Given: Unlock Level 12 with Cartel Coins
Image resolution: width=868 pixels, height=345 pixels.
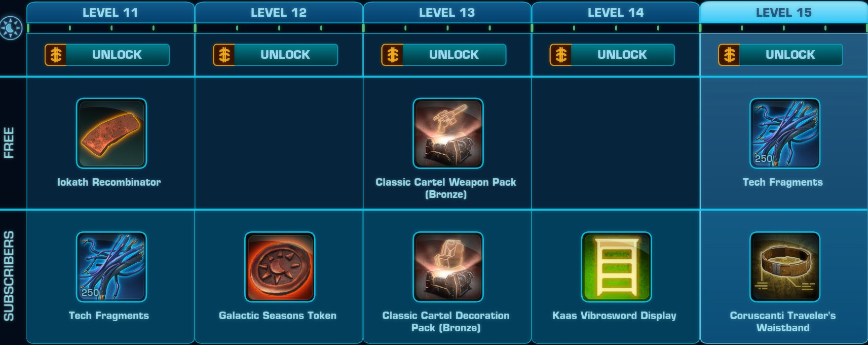Looking at the screenshot, I should (x=275, y=55).
